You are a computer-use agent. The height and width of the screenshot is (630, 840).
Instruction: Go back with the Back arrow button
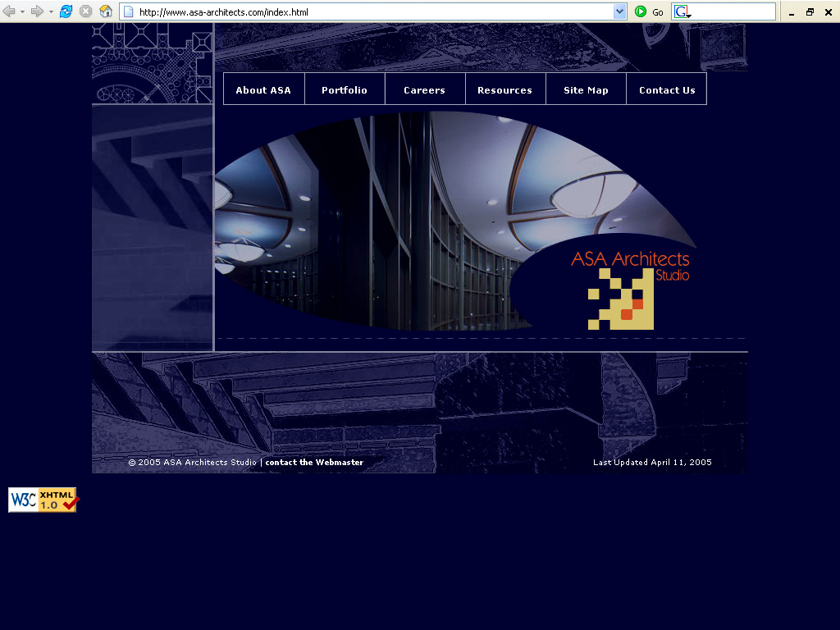click(x=8, y=11)
